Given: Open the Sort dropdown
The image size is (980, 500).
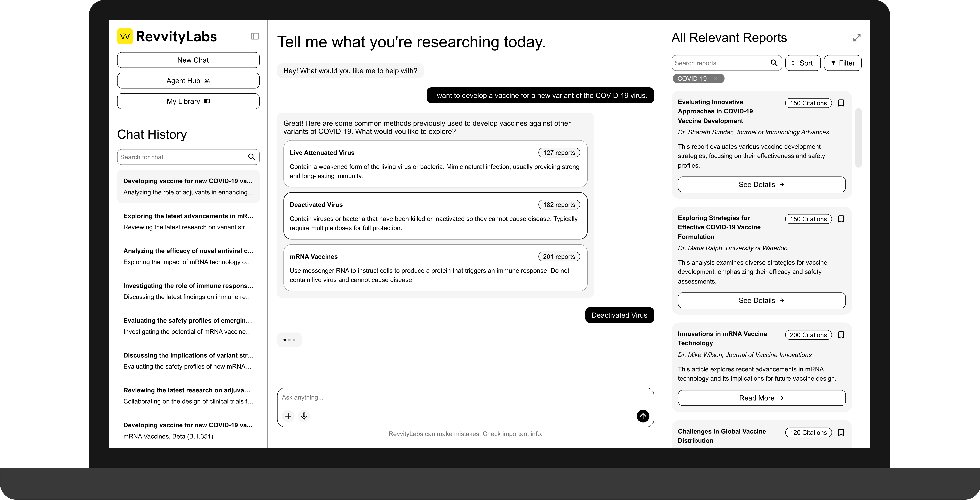Looking at the screenshot, I should (x=803, y=63).
